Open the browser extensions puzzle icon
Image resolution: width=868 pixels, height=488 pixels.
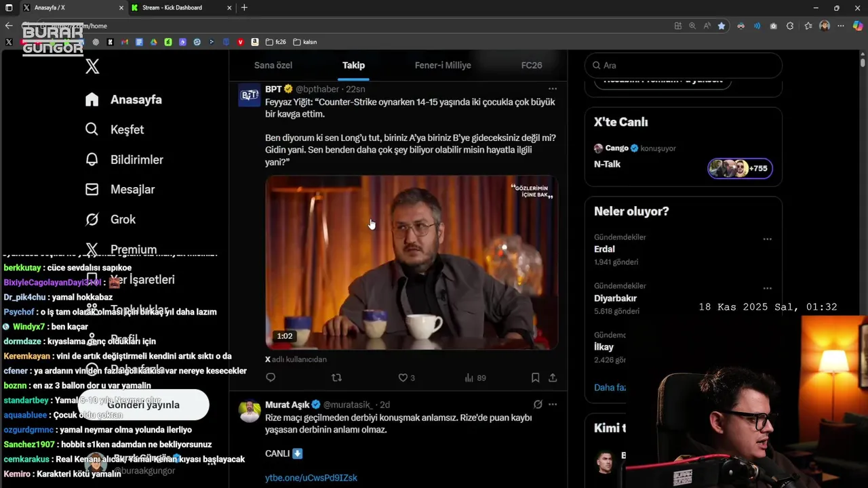(790, 26)
